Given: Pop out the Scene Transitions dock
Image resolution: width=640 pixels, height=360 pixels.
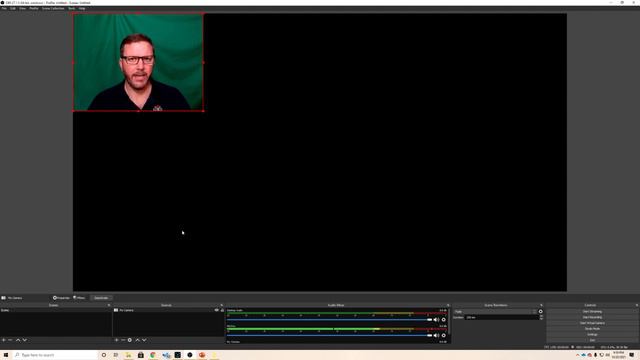Looking at the screenshot, I should point(541,305).
